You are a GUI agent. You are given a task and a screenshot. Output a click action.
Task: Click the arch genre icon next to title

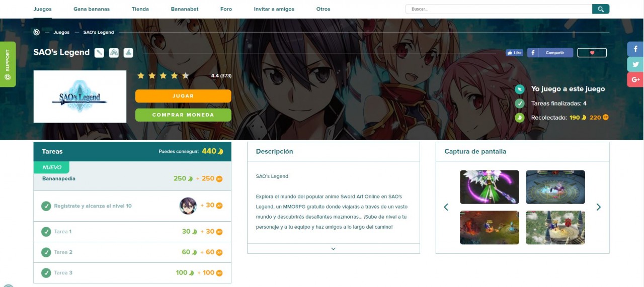point(114,52)
